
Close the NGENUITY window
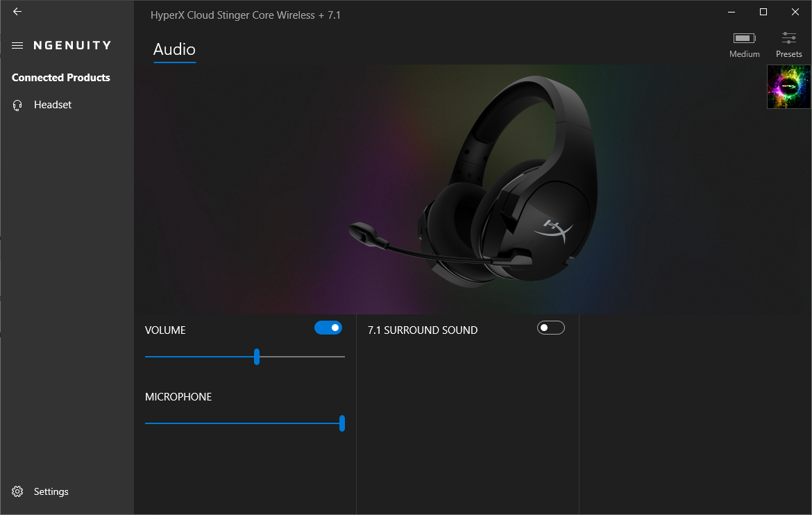pos(795,12)
